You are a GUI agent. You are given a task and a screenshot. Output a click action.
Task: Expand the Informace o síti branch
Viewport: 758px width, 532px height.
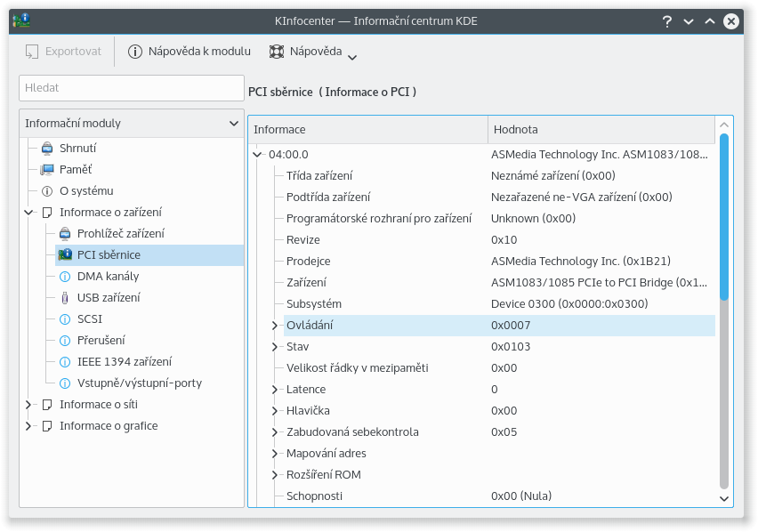pyautogui.click(x=28, y=405)
